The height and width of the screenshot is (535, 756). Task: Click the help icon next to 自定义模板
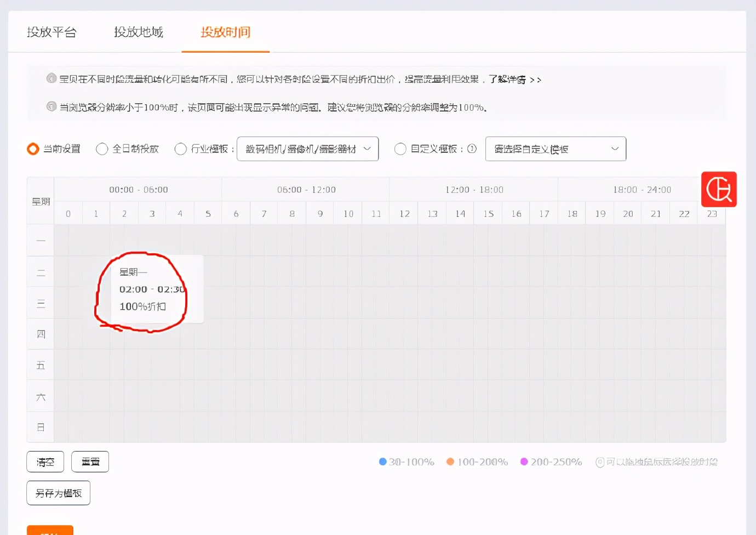(x=472, y=149)
